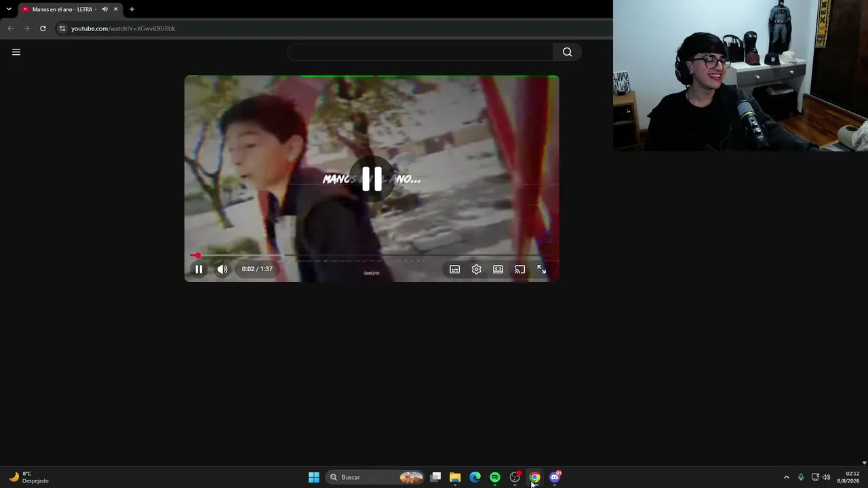Click the microphone icon in the system tray
The image size is (868, 488).
(x=801, y=477)
